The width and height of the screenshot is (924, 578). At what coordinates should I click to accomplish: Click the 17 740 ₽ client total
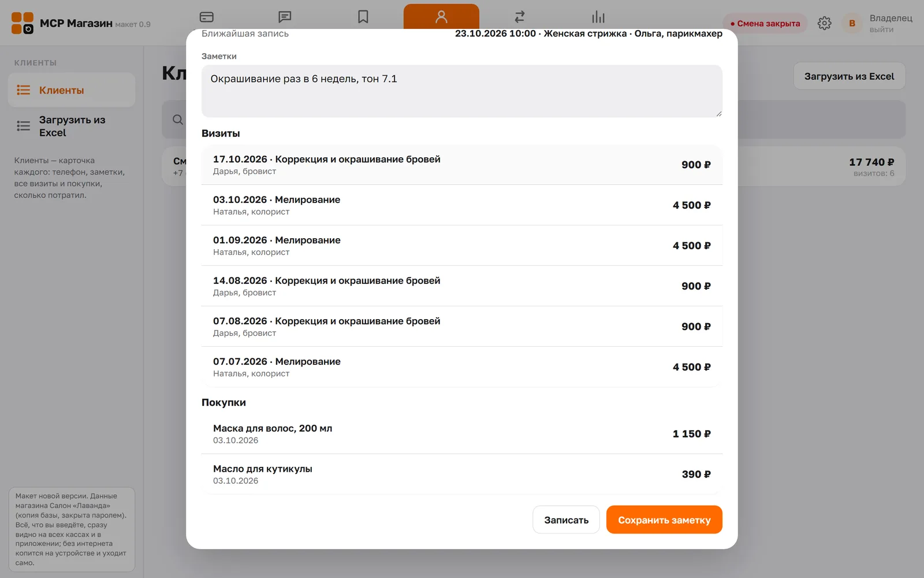coord(871,162)
